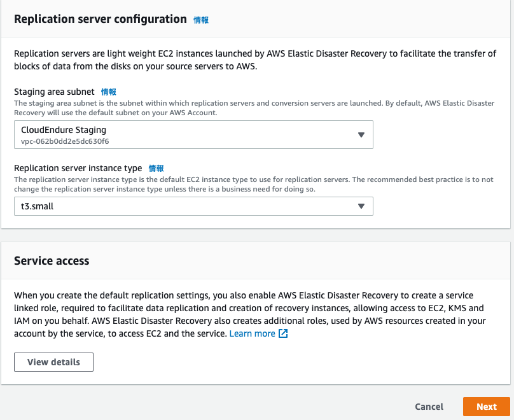This screenshot has width=514, height=420.
Task: Open info link for Replication server instance type
Action: (x=156, y=169)
